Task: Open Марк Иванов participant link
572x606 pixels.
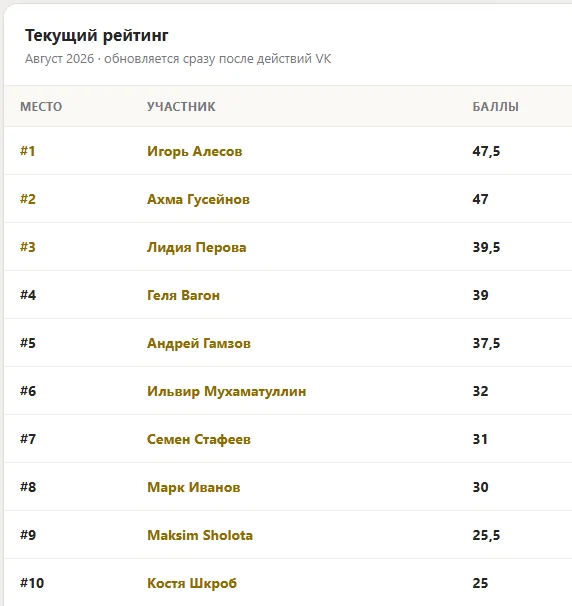Action: pos(193,487)
